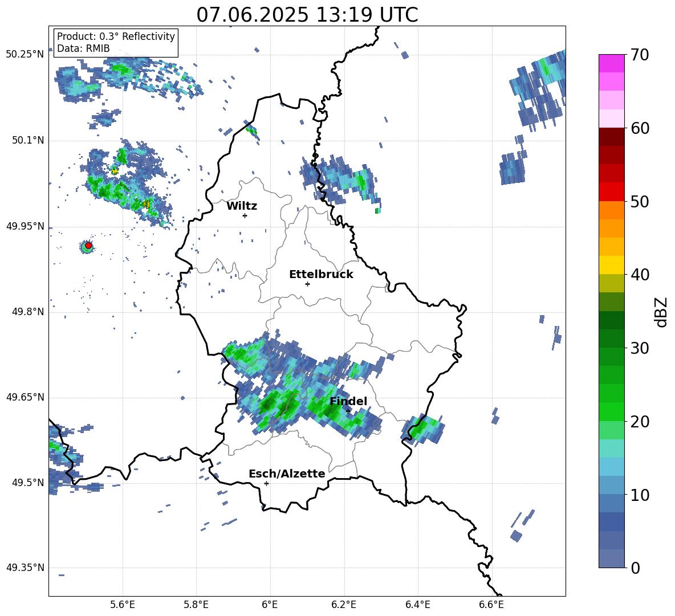Click the 49.8°N latitude tick label

click(27, 312)
